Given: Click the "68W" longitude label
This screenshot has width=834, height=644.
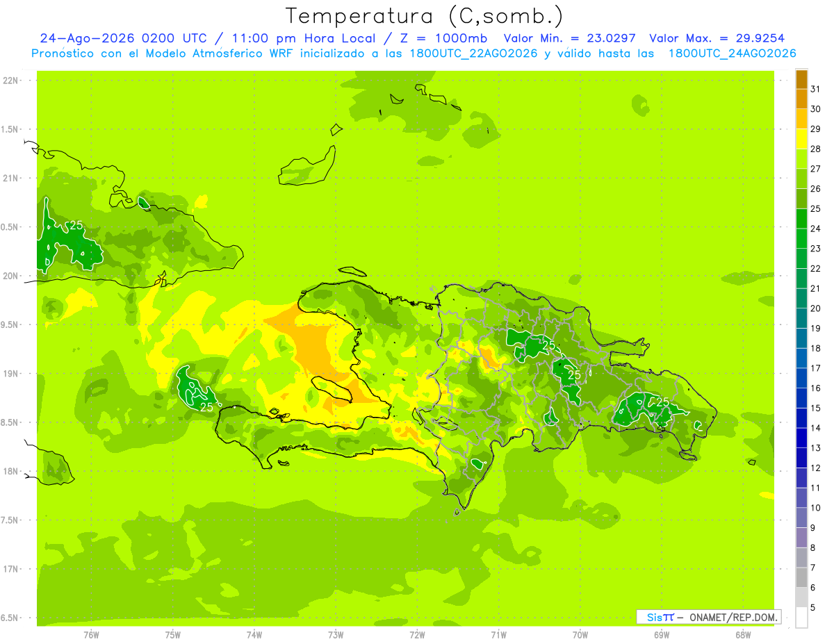Looking at the screenshot, I should pyautogui.click(x=743, y=635).
